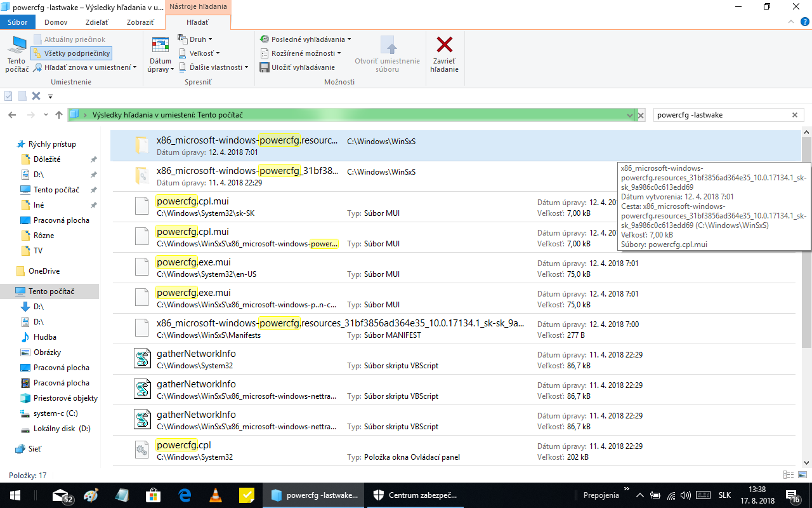
Task: Click the Zavrieť hľadanie red X icon
Action: click(445, 44)
